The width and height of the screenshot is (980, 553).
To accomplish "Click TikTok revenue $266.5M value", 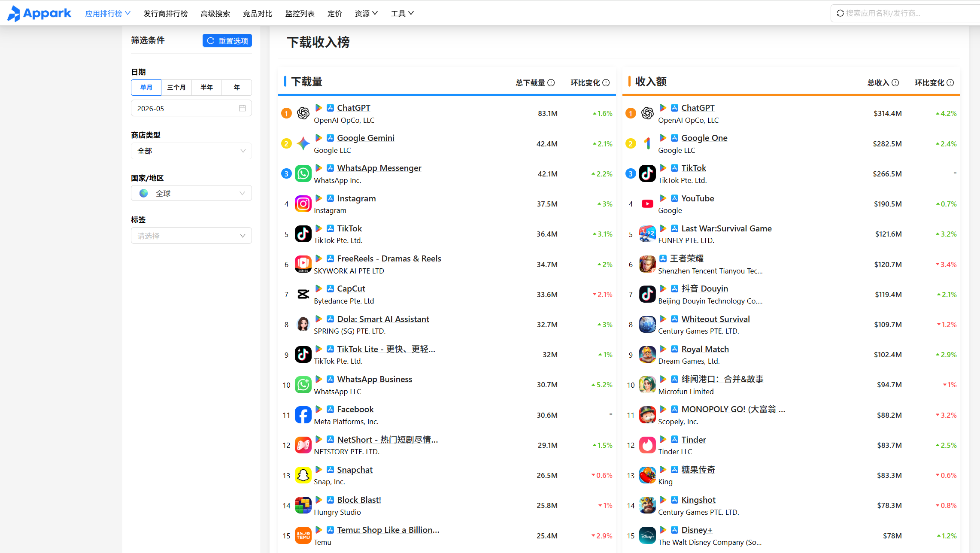I will point(887,174).
